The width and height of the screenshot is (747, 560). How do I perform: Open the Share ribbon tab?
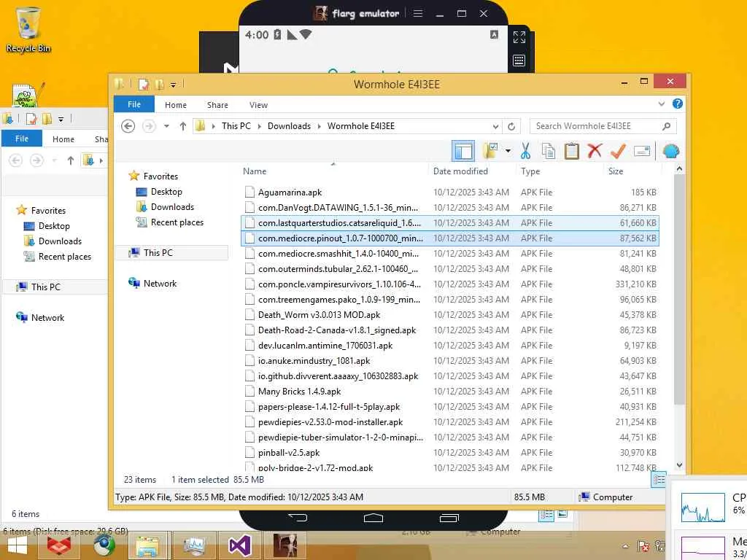pos(217,105)
